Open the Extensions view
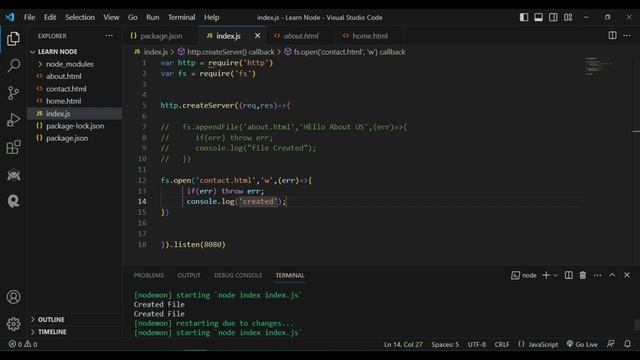640x360 pixels. [x=13, y=147]
